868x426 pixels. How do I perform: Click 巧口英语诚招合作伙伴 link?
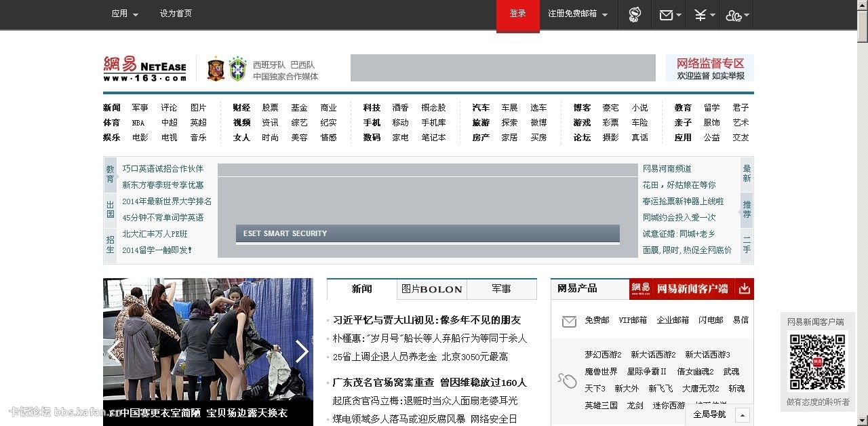pos(163,169)
